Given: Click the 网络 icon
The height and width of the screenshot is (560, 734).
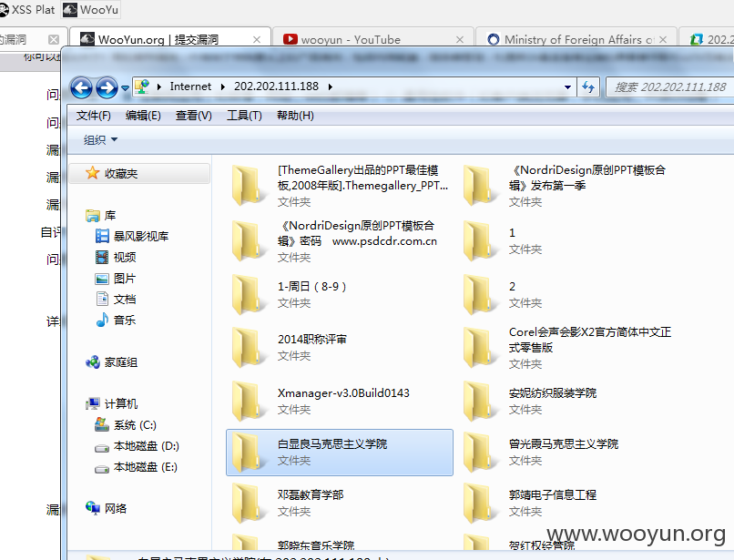Looking at the screenshot, I should [92, 508].
